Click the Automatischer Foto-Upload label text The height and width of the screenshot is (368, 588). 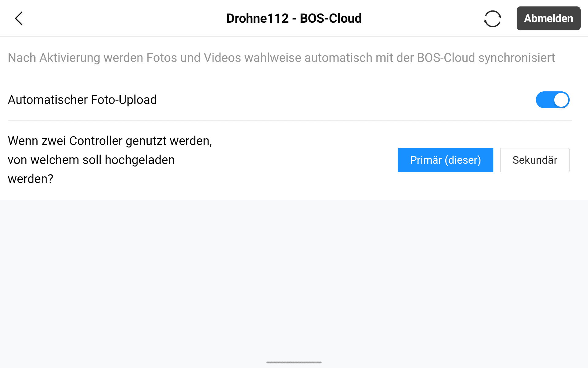click(82, 100)
